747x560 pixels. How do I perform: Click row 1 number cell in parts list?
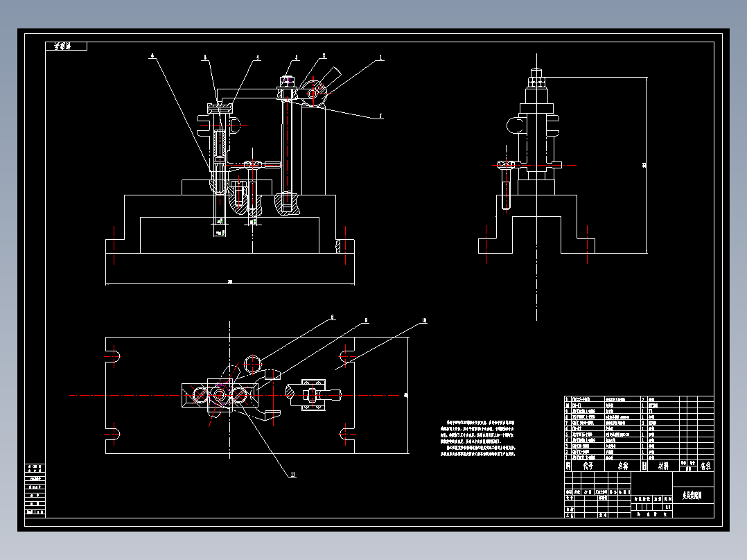[x=568, y=457]
